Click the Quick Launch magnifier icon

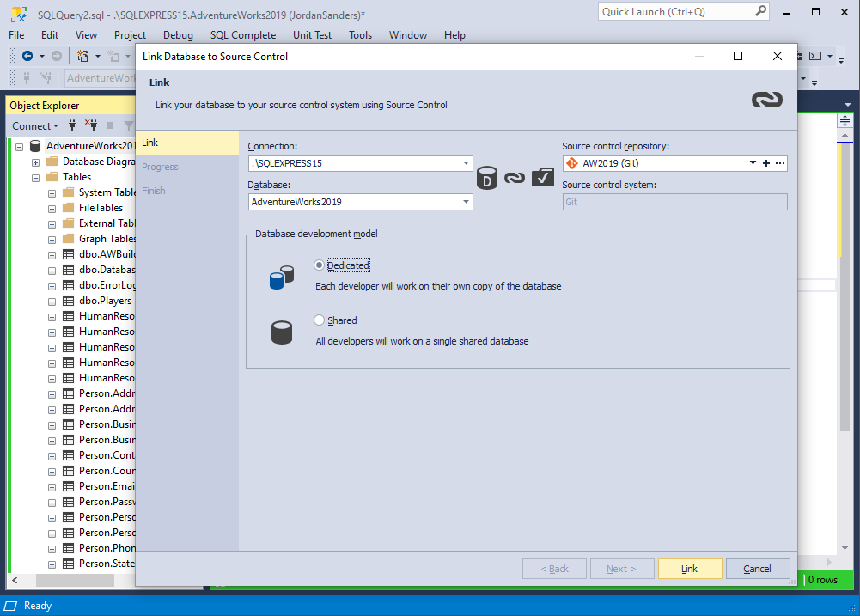click(760, 11)
